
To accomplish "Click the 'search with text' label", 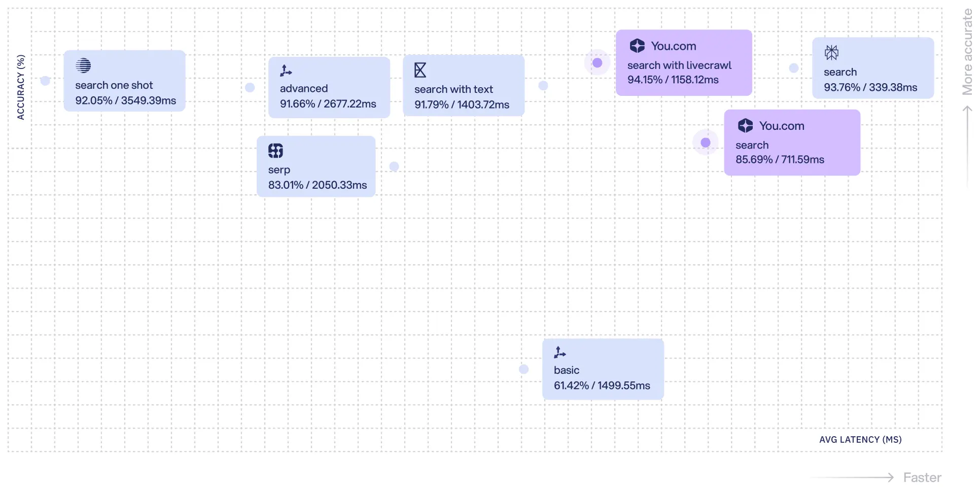I will [x=453, y=89].
